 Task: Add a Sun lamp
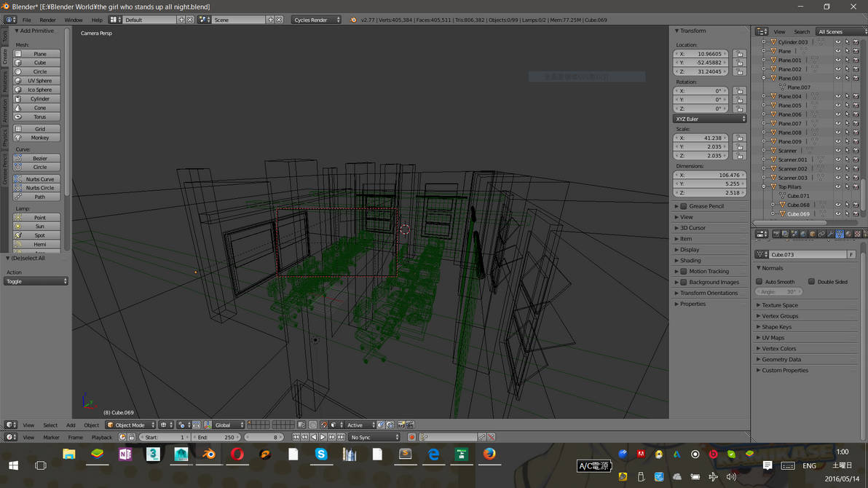pyautogui.click(x=36, y=227)
